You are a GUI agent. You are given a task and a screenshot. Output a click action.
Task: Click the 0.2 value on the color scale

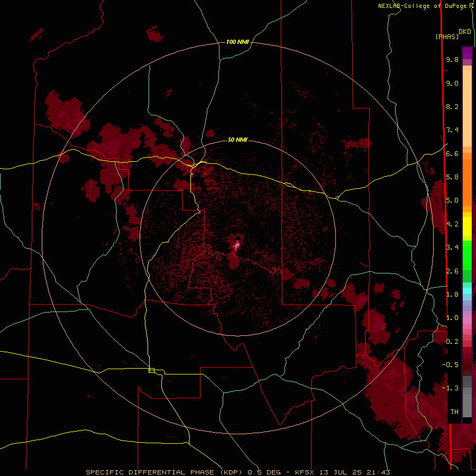tap(452, 342)
